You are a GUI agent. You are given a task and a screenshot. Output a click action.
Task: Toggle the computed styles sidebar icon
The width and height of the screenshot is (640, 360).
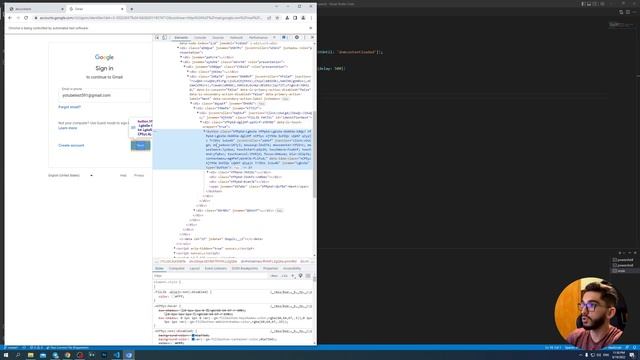point(308,276)
